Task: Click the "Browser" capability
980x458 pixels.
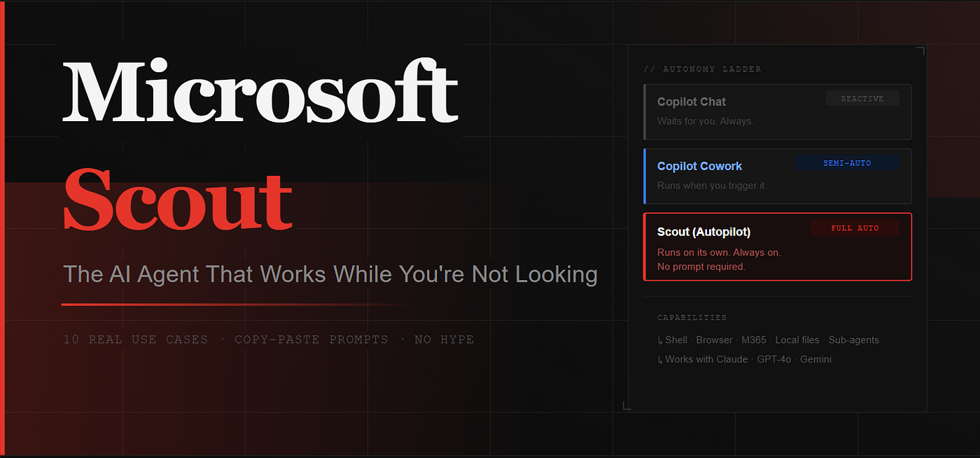Action: pos(715,340)
